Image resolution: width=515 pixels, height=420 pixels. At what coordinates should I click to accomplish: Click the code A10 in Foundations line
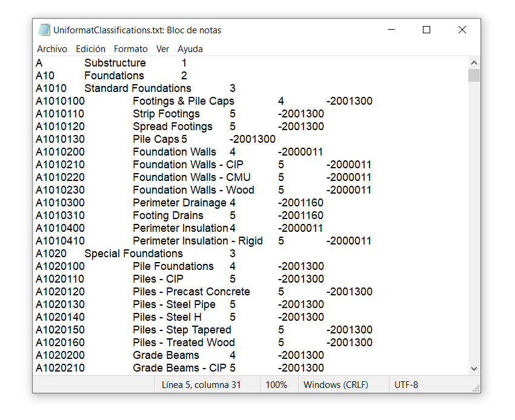click(45, 76)
